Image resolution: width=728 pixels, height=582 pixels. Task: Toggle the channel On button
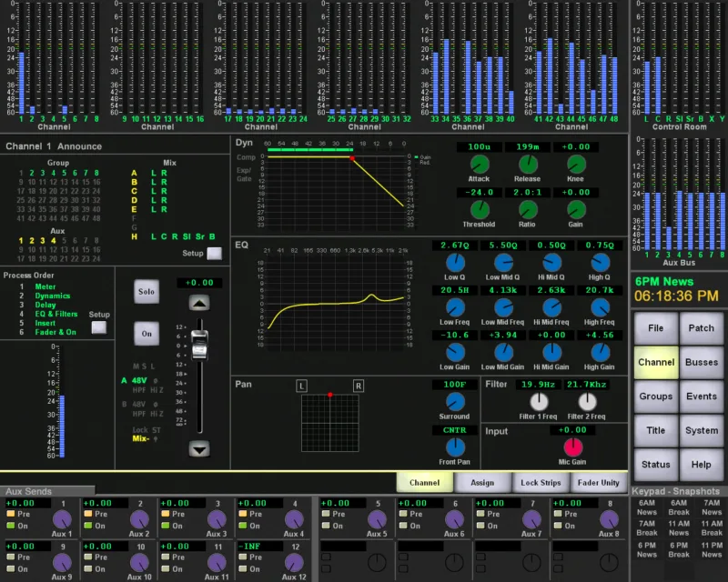(x=147, y=333)
